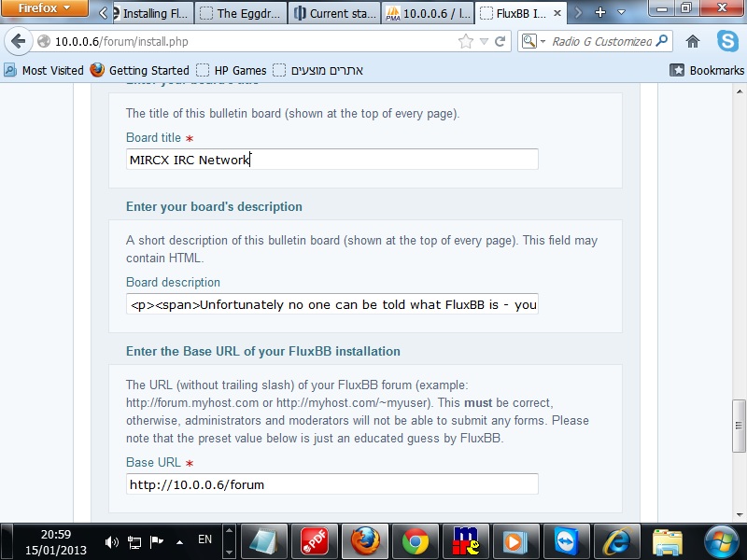747x560 pixels.
Task: Show hidden tray icons
Action: 179,542
